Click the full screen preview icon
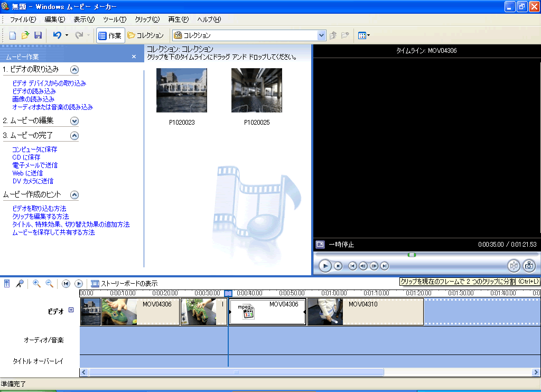The width and height of the screenshot is (541, 392). (320, 245)
